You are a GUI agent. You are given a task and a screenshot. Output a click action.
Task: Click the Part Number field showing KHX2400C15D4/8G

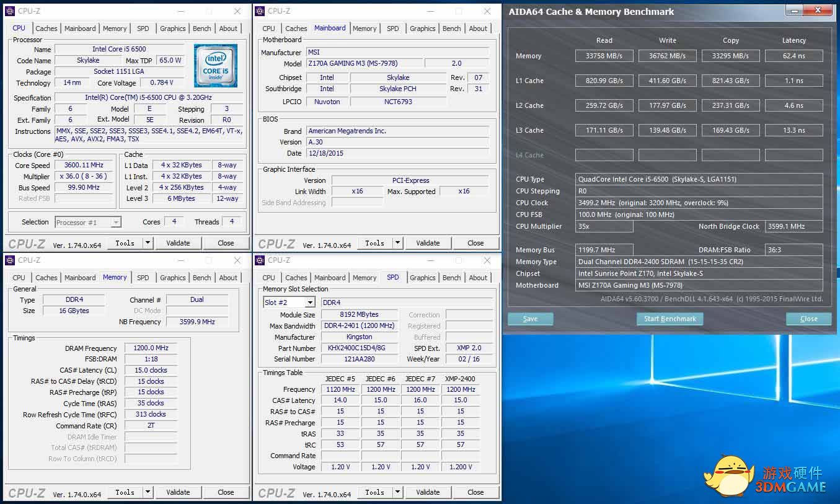pyautogui.click(x=360, y=348)
